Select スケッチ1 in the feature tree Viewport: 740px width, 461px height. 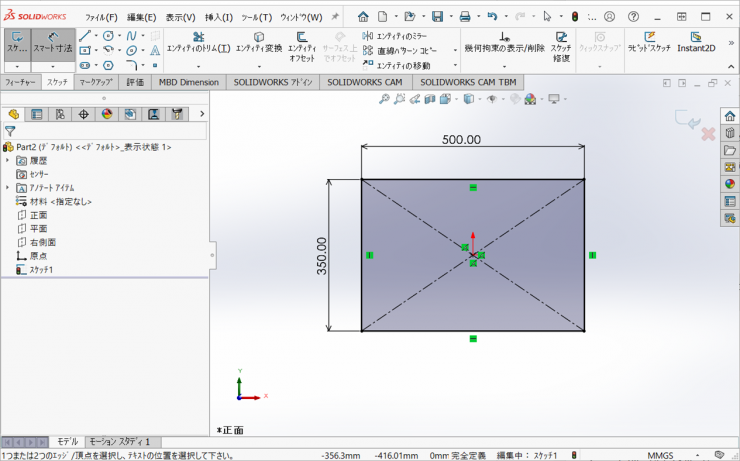click(x=40, y=270)
